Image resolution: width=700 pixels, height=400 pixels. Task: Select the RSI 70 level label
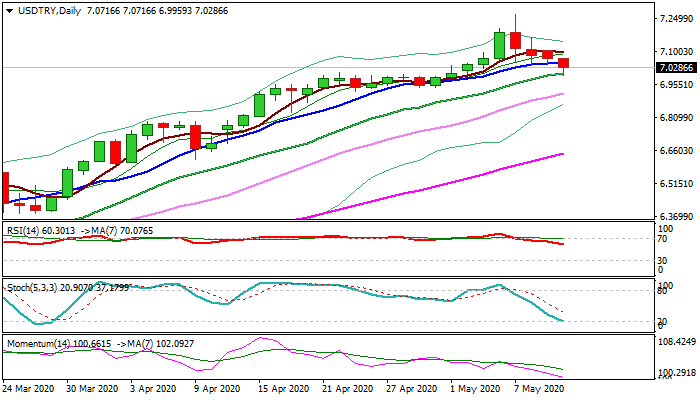662,239
